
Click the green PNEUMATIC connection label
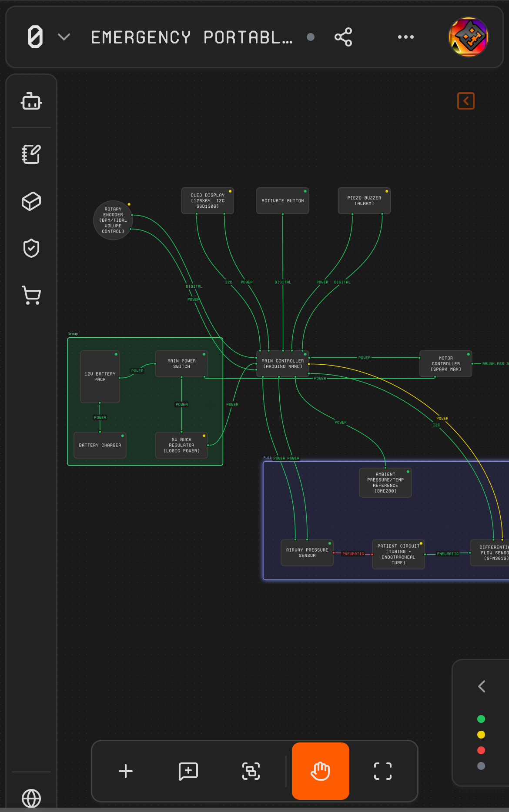point(448,554)
